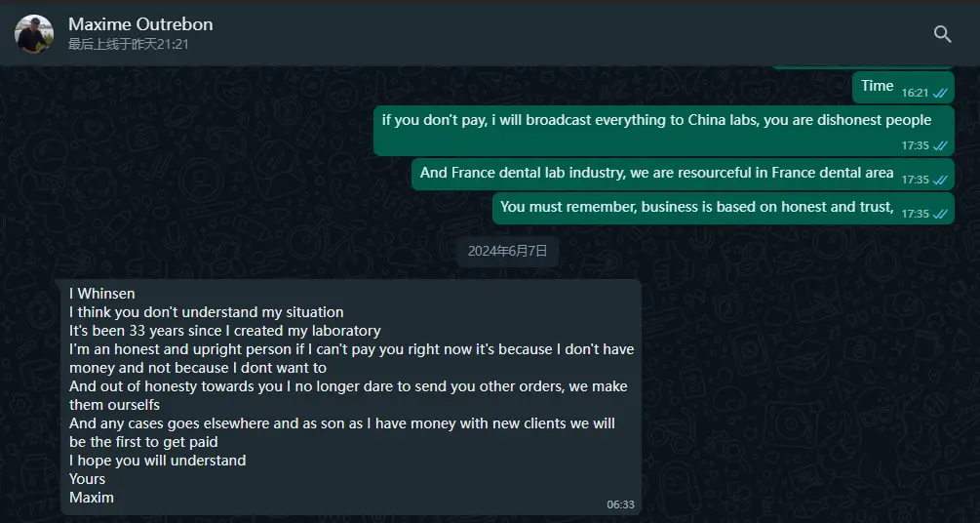Click read ticks on 'You must remember' message

coord(940,214)
